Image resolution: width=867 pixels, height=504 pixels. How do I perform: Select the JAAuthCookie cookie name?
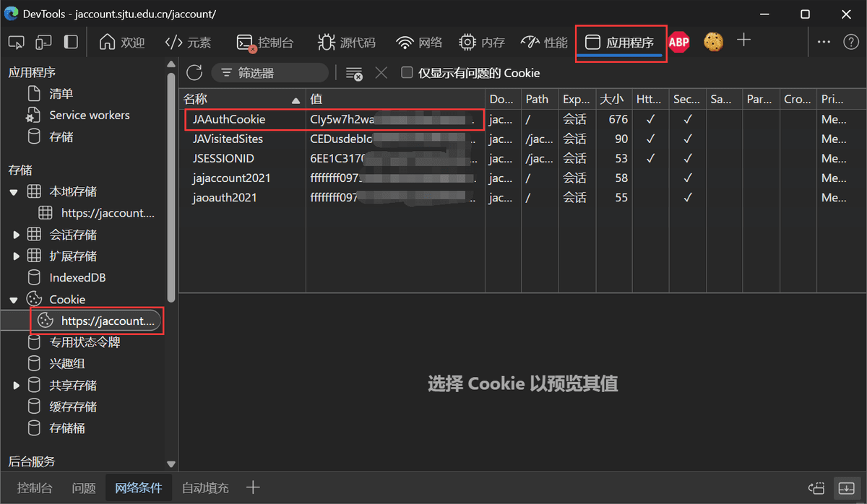[x=229, y=119]
